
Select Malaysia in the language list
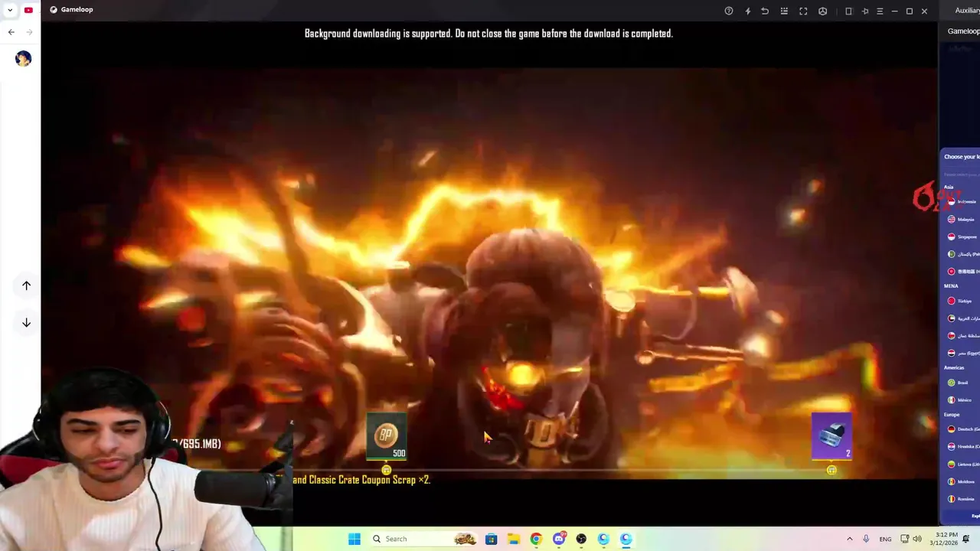[x=962, y=219]
